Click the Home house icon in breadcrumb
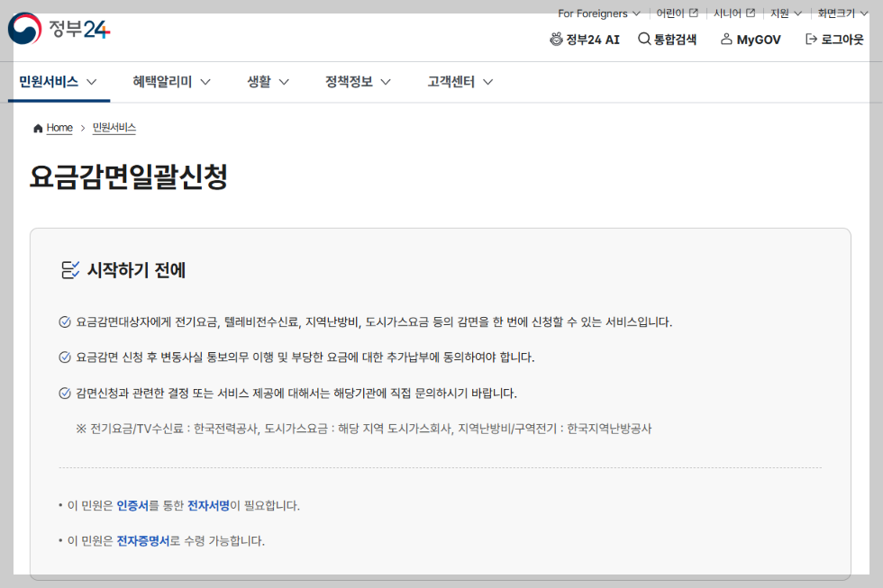 click(38, 128)
